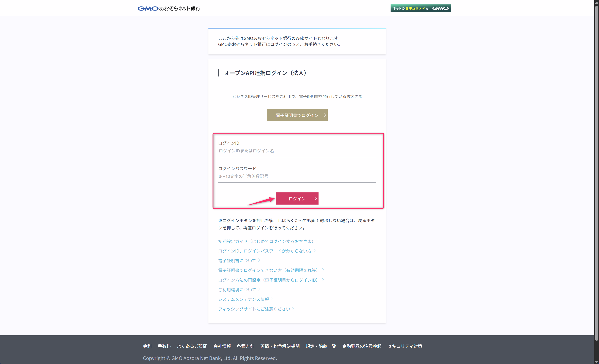599x364 pixels.
Task: Open ご利用環境について link
Action: coord(239,290)
